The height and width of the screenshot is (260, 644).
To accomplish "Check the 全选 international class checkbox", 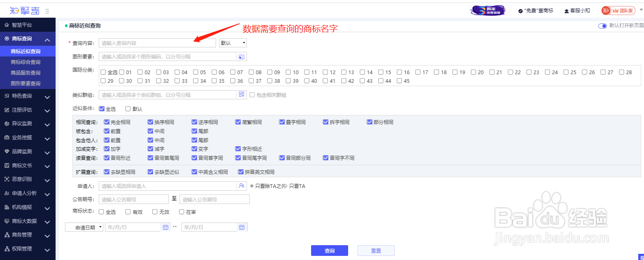I will 102,72.
